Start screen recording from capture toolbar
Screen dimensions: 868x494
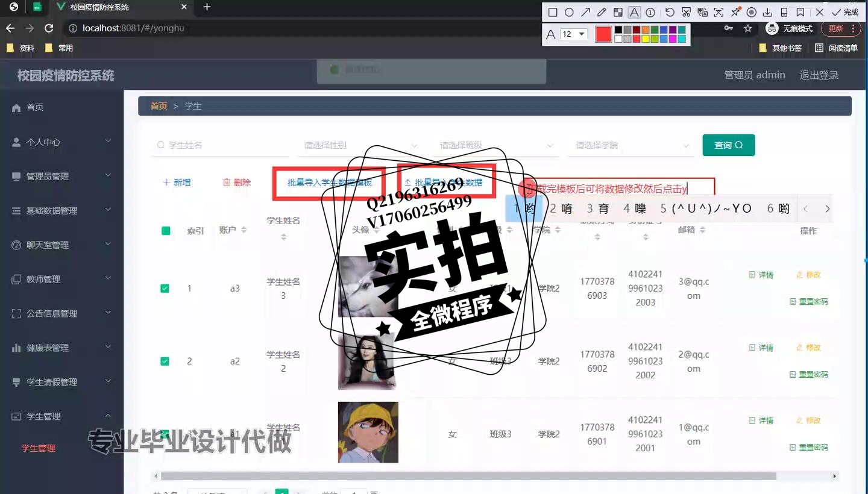(x=752, y=12)
